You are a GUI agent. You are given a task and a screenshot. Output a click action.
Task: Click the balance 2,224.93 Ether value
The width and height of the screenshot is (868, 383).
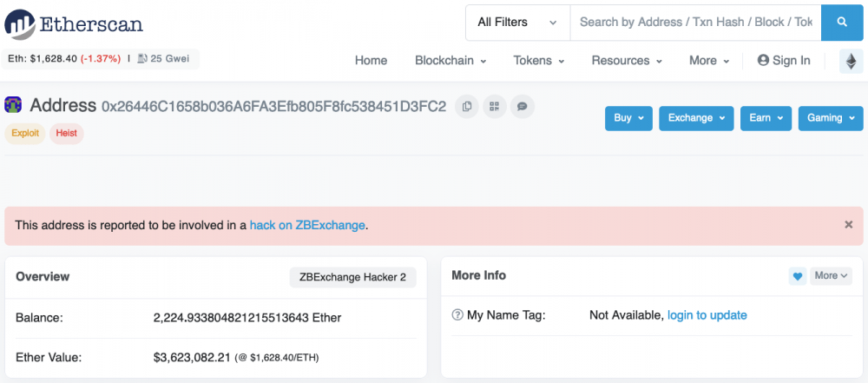pyautogui.click(x=247, y=318)
